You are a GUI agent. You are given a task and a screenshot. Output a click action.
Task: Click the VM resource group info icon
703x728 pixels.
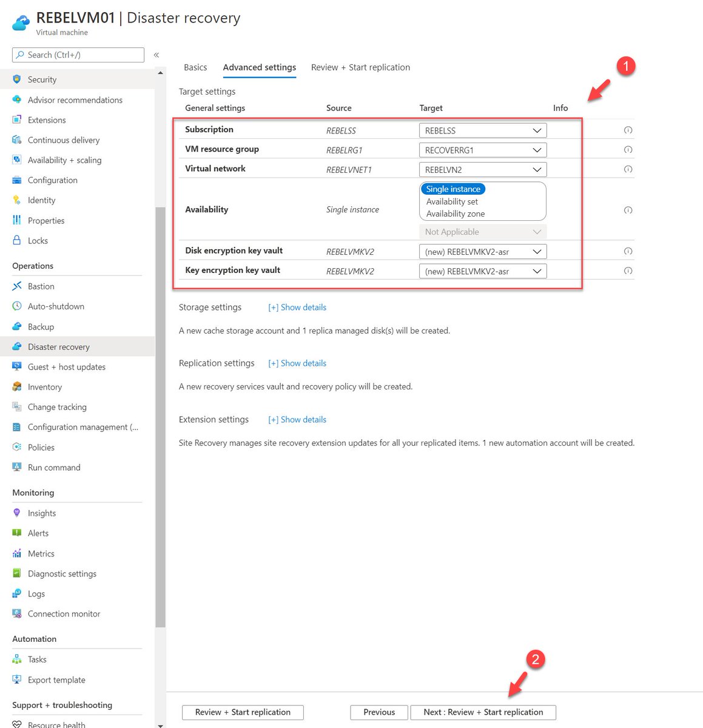628,149
